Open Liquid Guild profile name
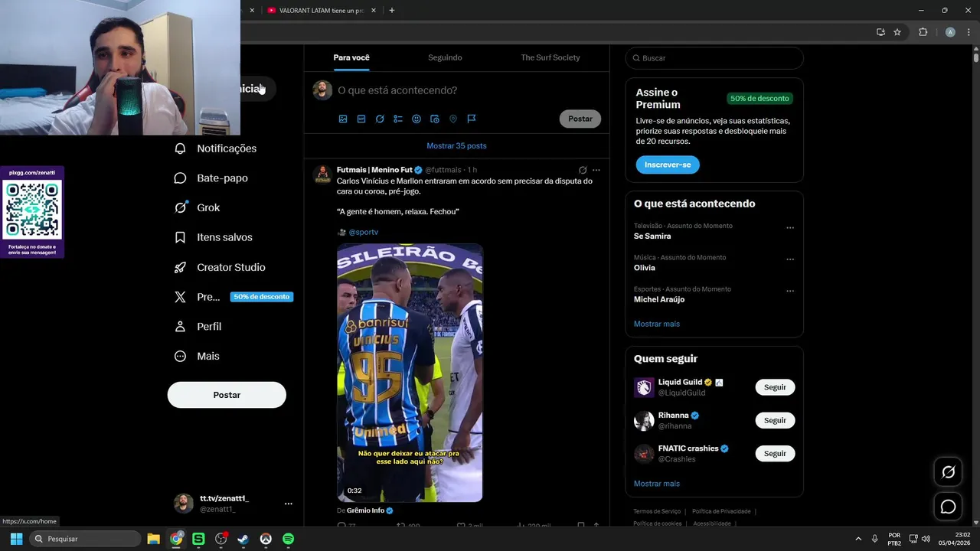 point(680,382)
